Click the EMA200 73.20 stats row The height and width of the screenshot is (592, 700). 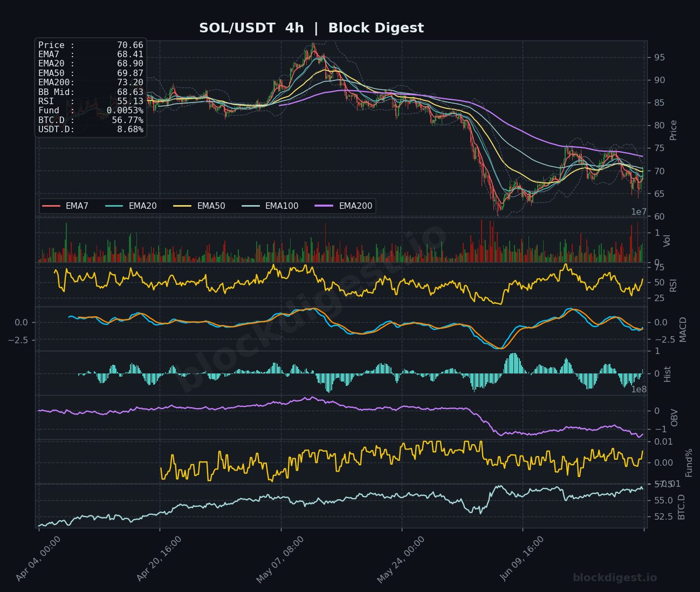point(91,83)
